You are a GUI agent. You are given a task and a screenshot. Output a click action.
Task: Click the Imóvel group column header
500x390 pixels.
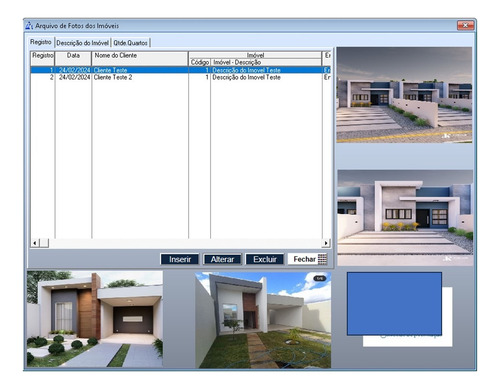pyautogui.click(x=255, y=55)
